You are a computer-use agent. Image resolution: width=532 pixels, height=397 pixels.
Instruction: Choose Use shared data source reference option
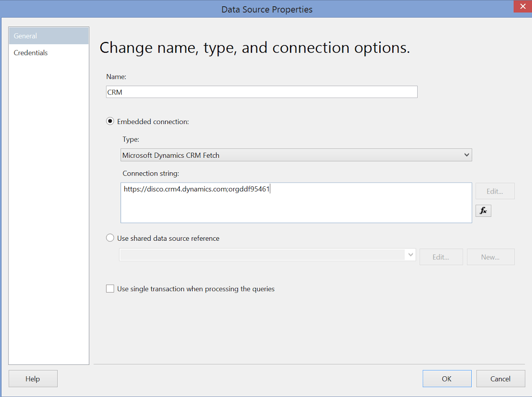pyautogui.click(x=110, y=237)
